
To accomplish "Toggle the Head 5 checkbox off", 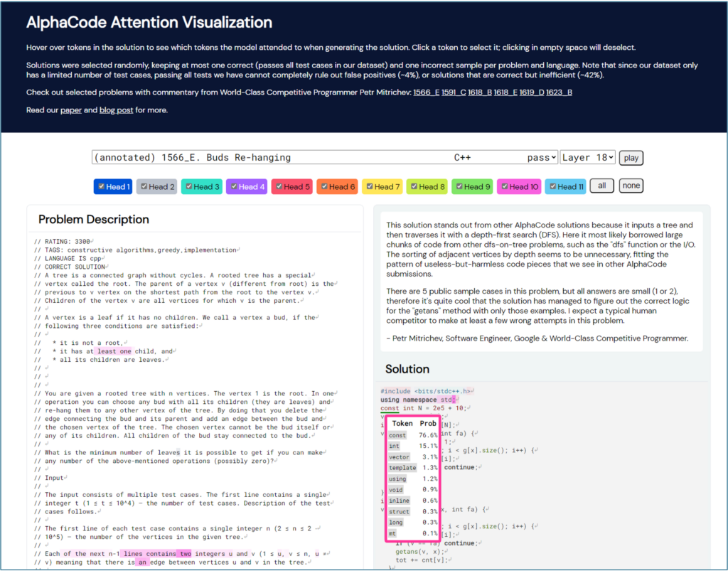I will pyautogui.click(x=280, y=186).
